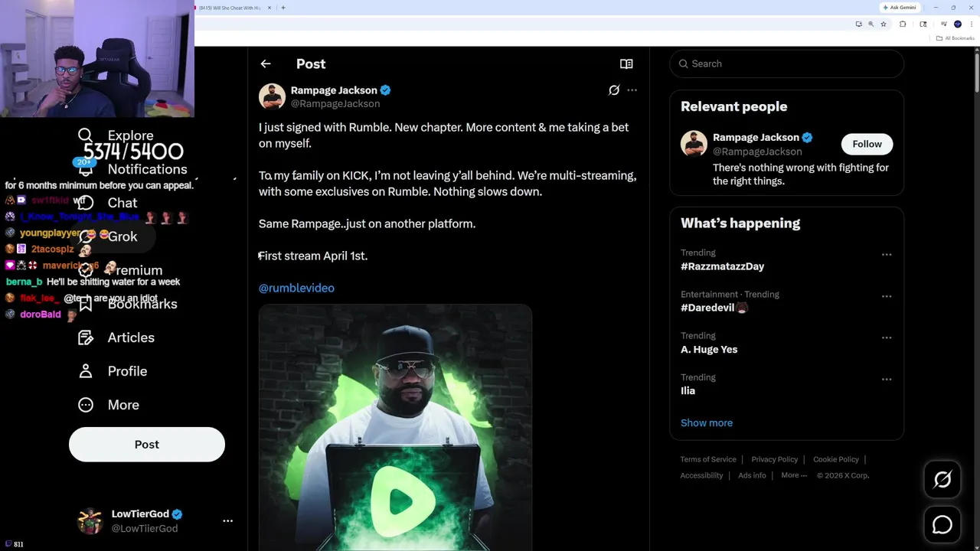Click the browser install/cast icon

coord(858,24)
